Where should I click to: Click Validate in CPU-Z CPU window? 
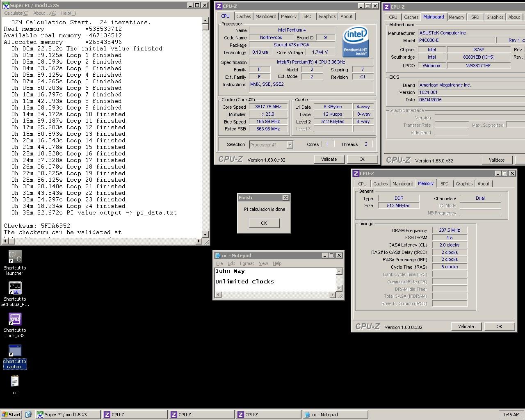coord(329,159)
